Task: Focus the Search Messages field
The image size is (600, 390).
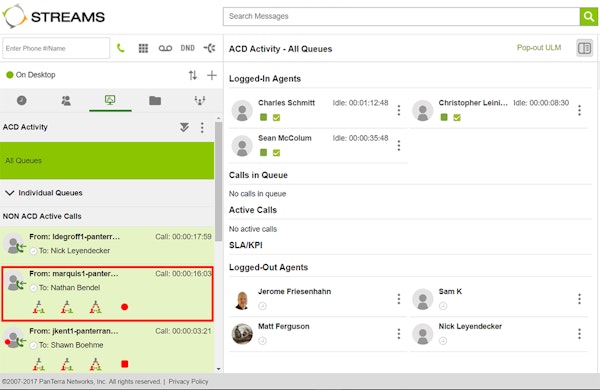Action: [x=401, y=16]
